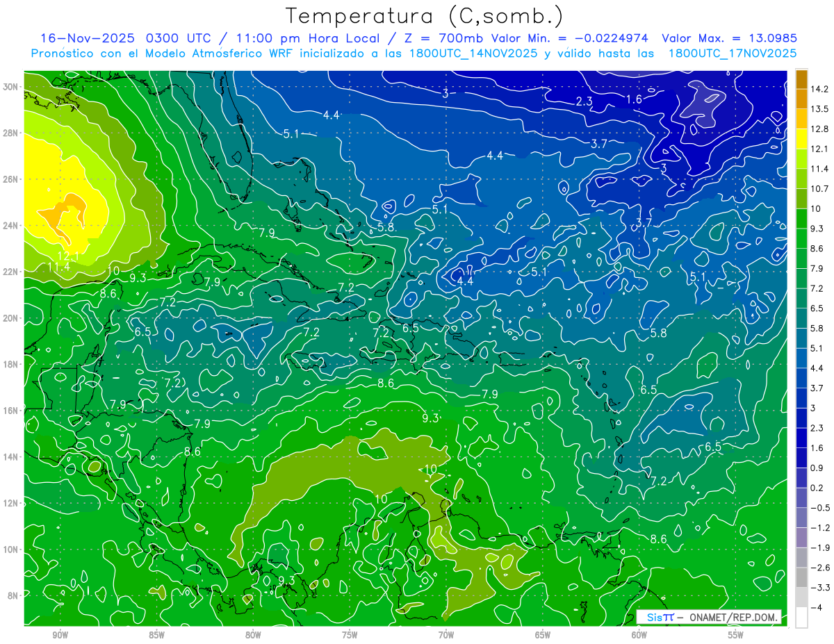The width and height of the screenshot is (834, 644).
Task: Click the 14N latitude axis label
Action: [x=10, y=456]
